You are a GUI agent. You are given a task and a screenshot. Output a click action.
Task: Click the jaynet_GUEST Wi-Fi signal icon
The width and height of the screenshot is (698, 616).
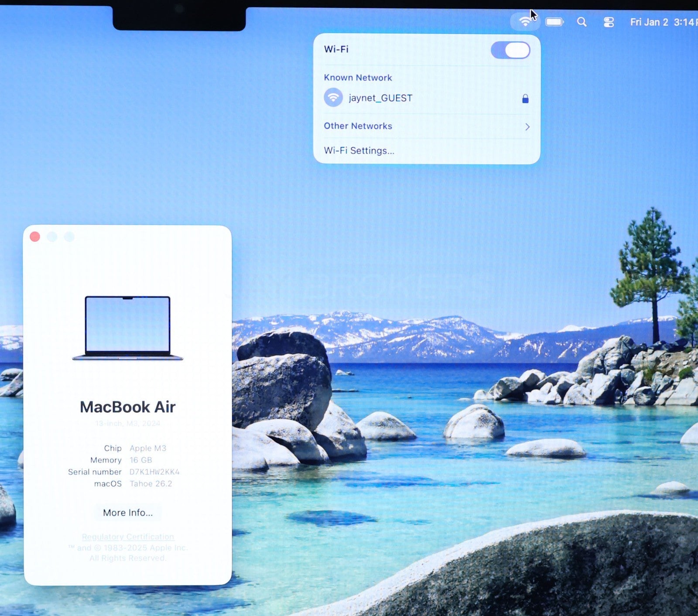(333, 97)
